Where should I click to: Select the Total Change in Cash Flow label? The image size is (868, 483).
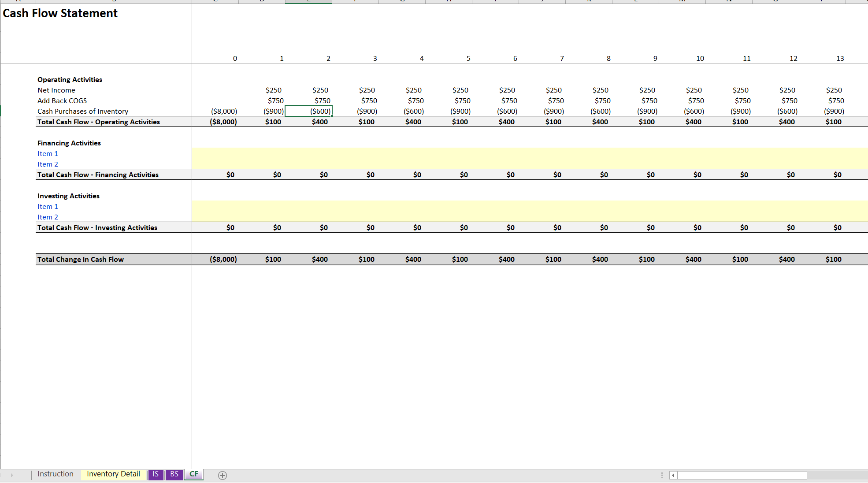tap(81, 259)
